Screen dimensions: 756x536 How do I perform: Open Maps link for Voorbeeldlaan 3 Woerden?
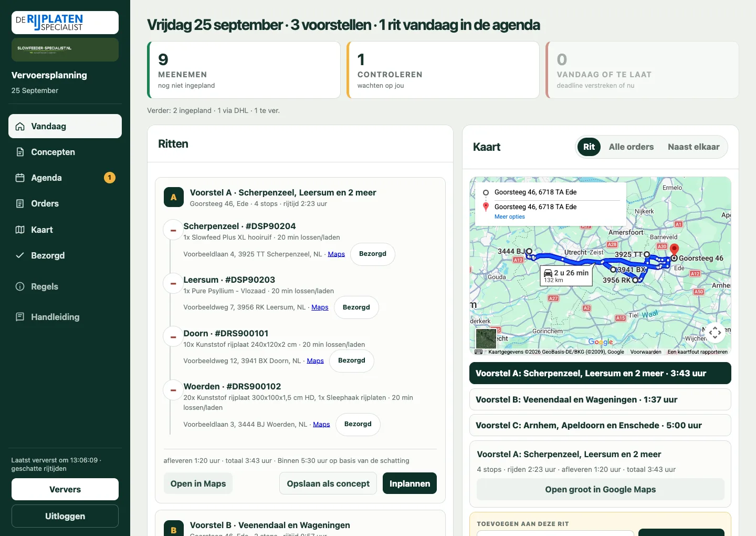pos(322,425)
